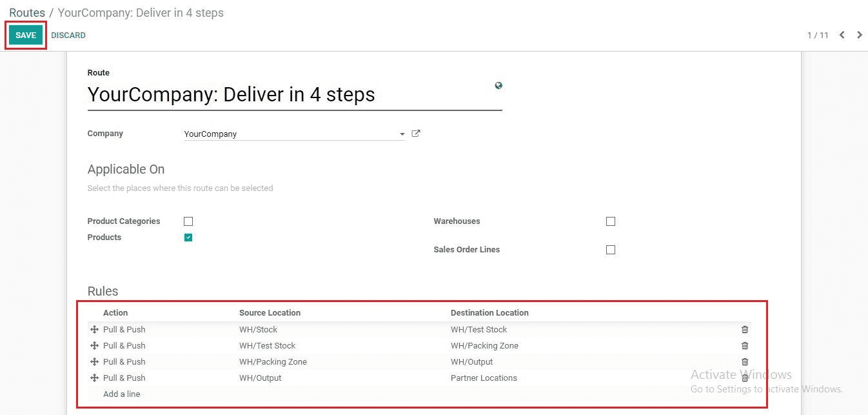Delete the rule going to WH/Output
Screen dimensions: 868x415
click(745, 362)
